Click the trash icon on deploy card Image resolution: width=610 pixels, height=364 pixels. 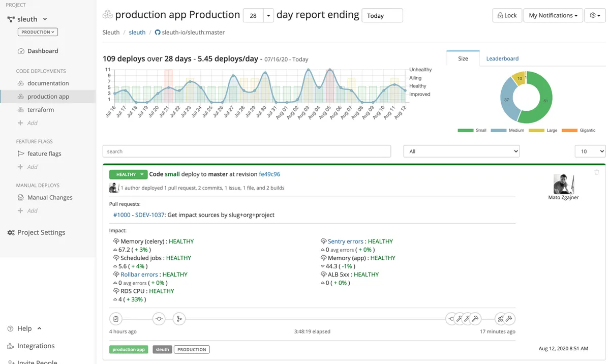pos(597,172)
